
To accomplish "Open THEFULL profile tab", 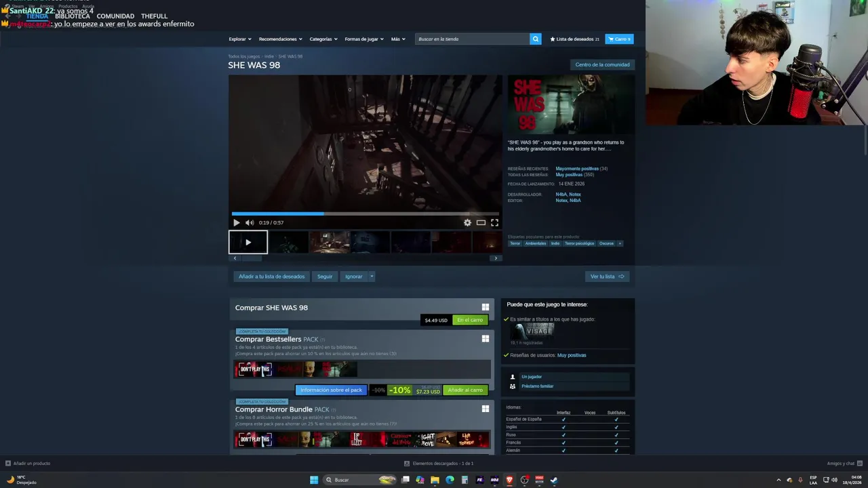I will coord(154,16).
